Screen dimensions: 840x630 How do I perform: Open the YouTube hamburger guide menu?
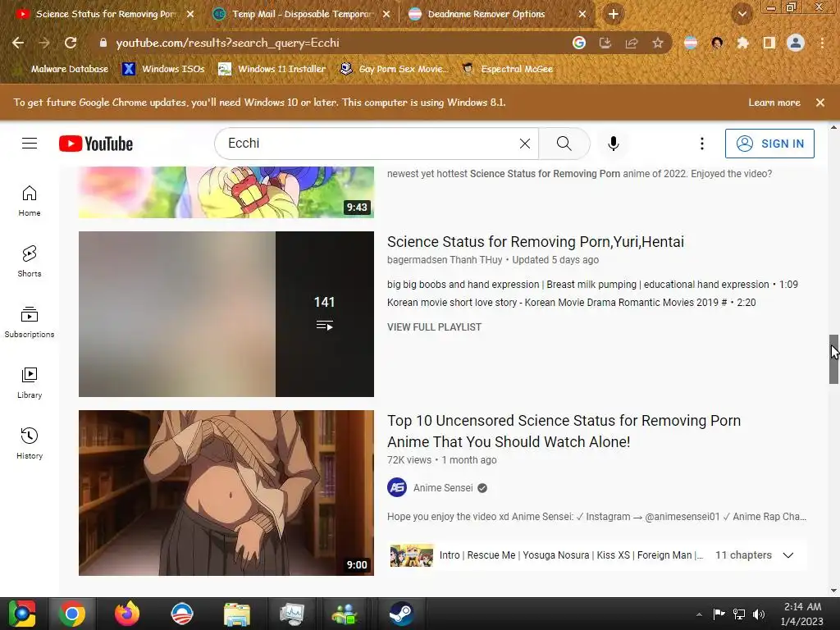pos(30,144)
